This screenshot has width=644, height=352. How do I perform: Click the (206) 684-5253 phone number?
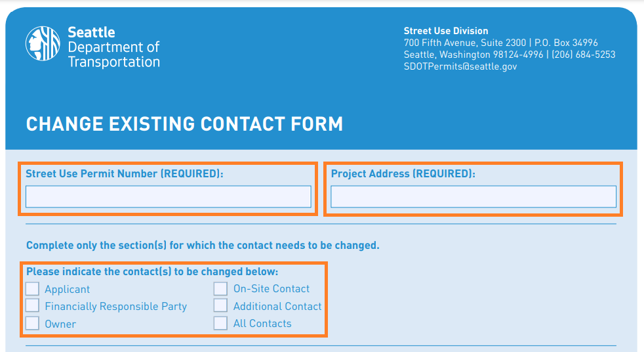[583, 55]
